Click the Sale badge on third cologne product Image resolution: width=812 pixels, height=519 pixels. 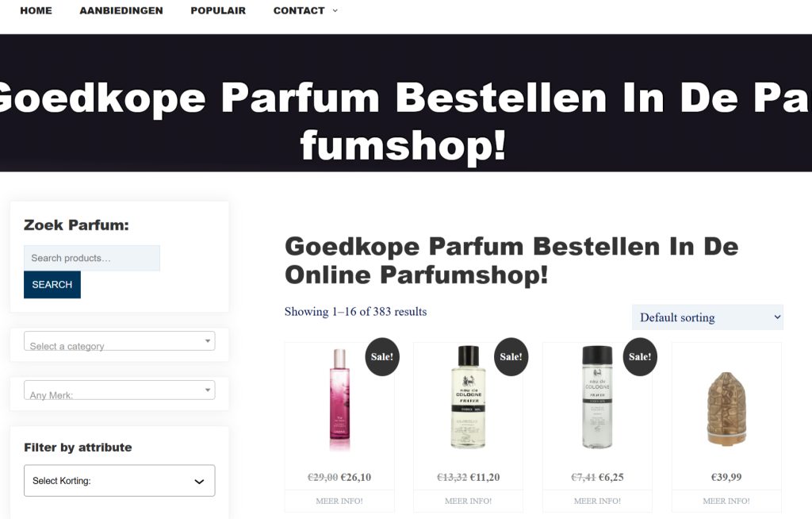click(640, 357)
